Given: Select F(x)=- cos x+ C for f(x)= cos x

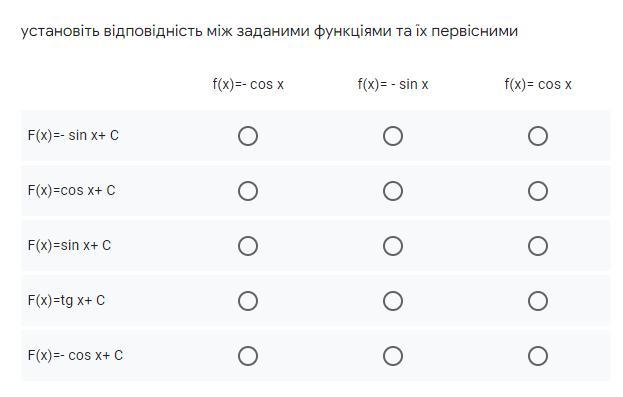Looking at the screenshot, I should click(x=538, y=356).
